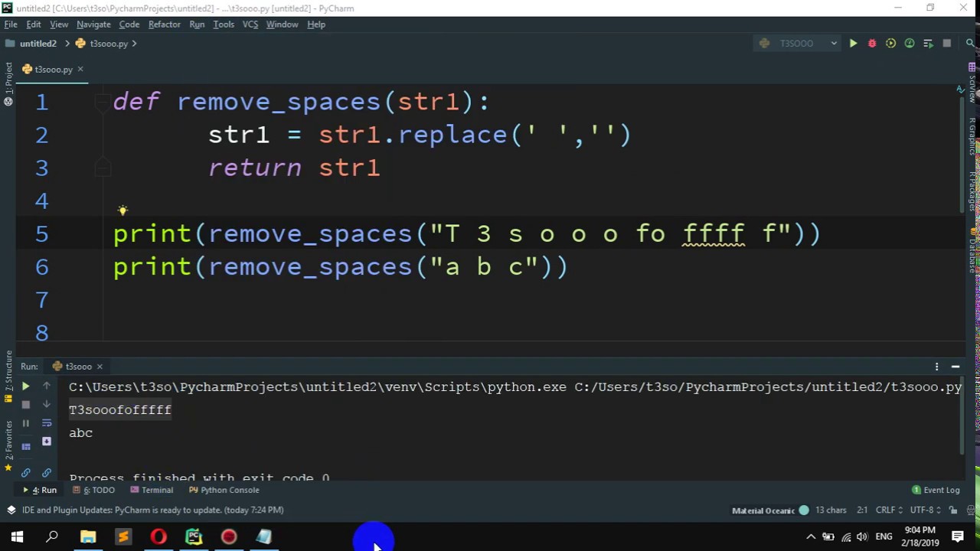This screenshot has width=980, height=551.
Task: Open the SciView side panel
Action: (972, 84)
